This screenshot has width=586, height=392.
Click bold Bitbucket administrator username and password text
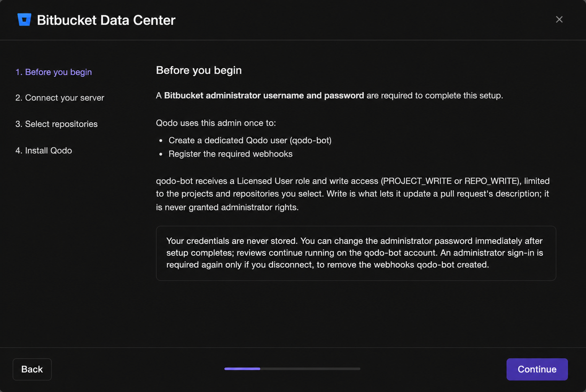click(x=264, y=96)
